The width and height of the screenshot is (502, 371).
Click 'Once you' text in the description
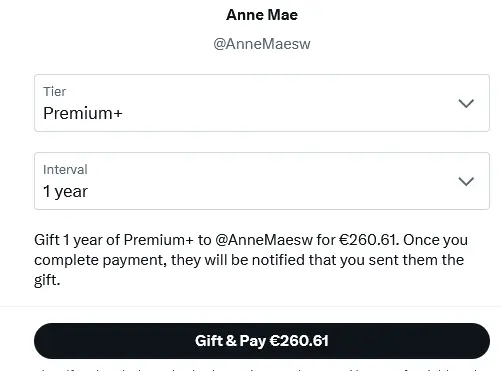tap(435, 240)
